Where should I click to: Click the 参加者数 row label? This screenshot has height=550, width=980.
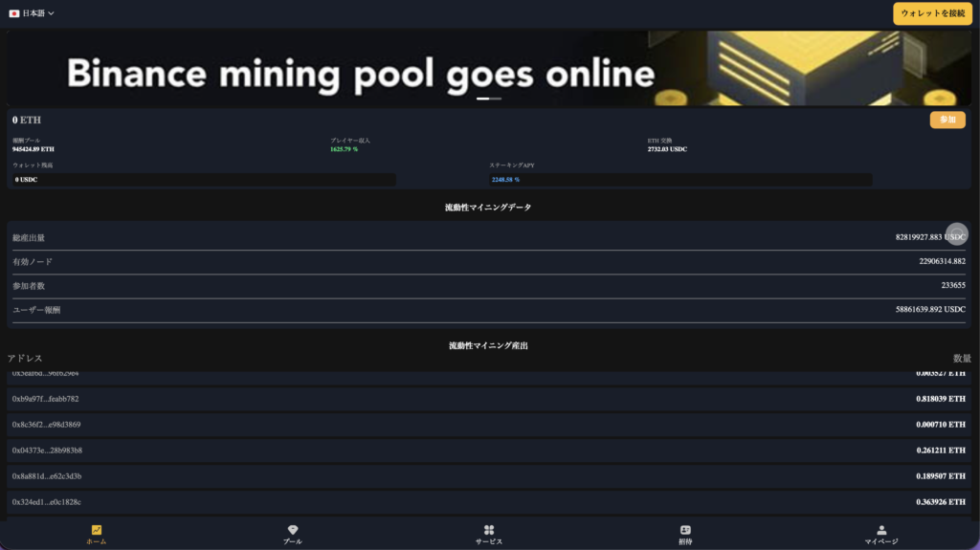pyautogui.click(x=29, y=286)
